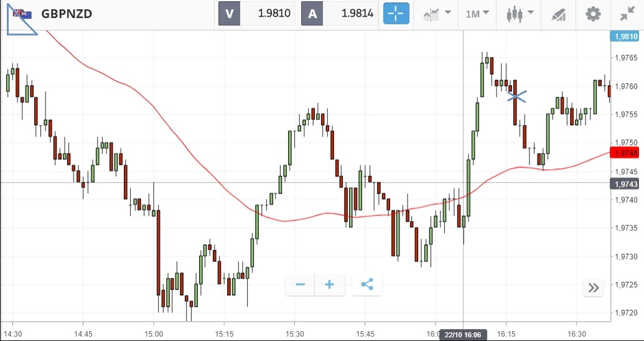This screenshot has width=644, height=341.
Task: Click the red 1,9748 moving average label
Action: 625,153
